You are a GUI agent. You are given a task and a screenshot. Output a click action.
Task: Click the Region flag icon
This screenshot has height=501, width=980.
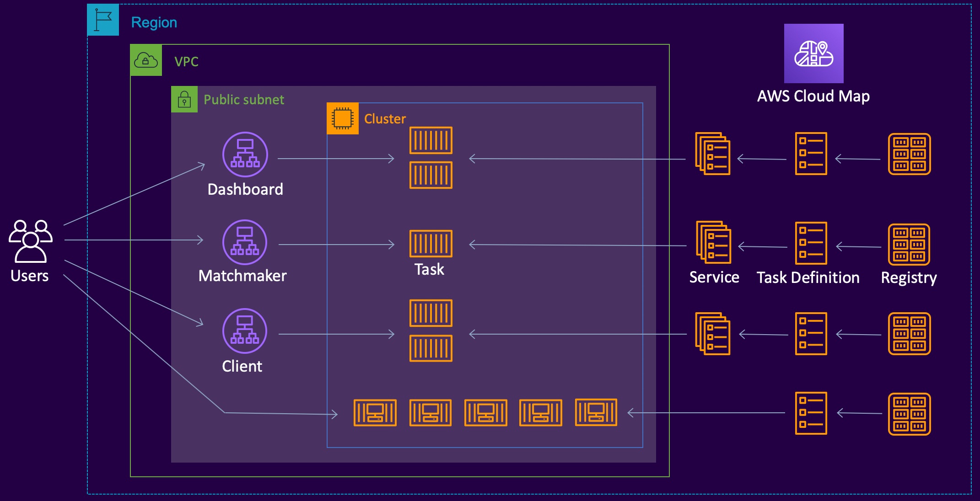click(x=103, y=20)
